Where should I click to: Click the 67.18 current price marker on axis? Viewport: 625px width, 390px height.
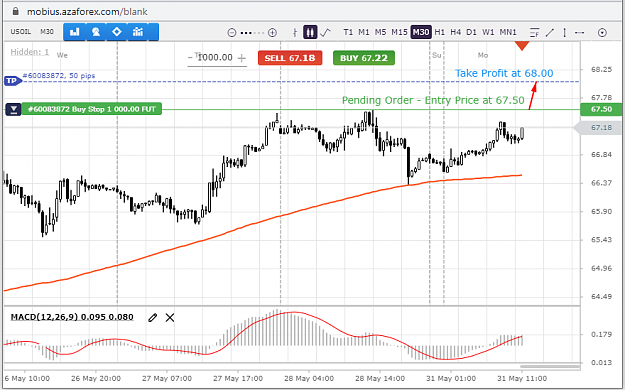(x=599, y=128)
